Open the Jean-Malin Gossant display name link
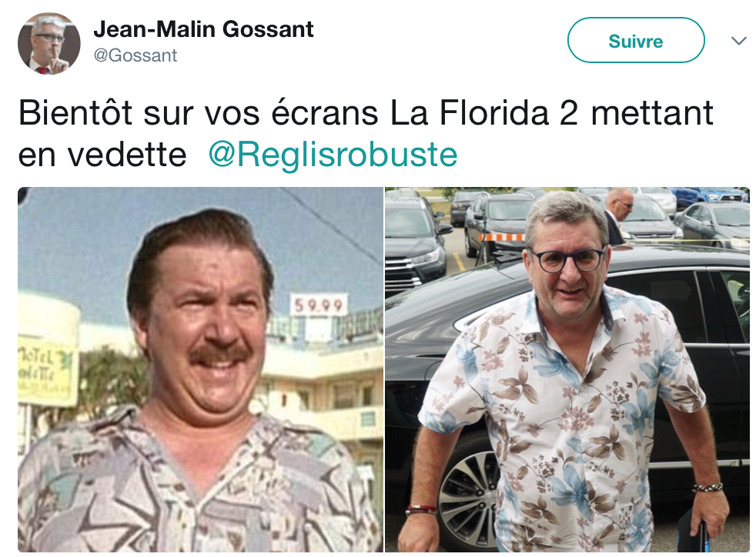The height and width of the screenshot is (557, 756). 203,29
